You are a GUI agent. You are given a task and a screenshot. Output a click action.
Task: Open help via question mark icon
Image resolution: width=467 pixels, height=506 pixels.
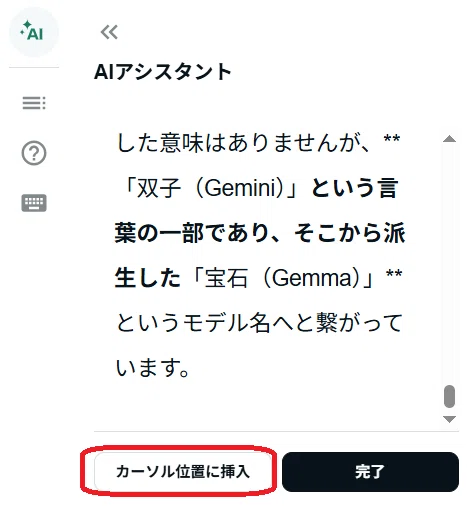[x=34, y=153]
